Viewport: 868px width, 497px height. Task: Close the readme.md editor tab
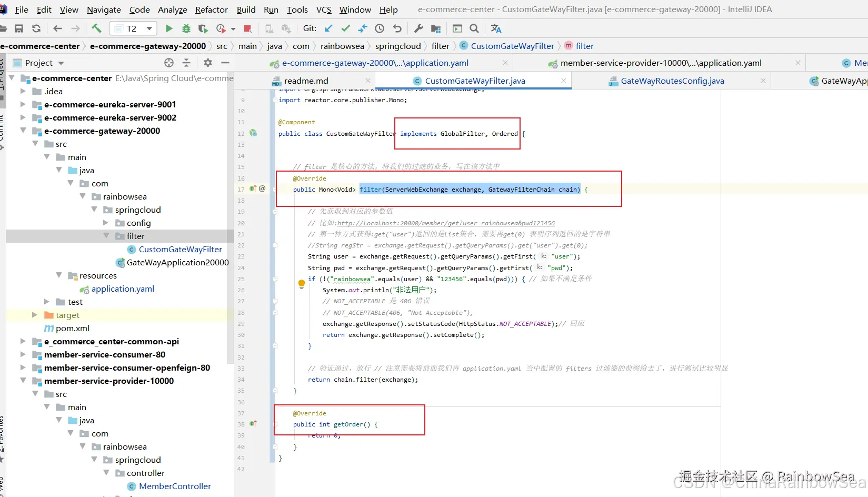pyautogui.click(x=368, y=81)
